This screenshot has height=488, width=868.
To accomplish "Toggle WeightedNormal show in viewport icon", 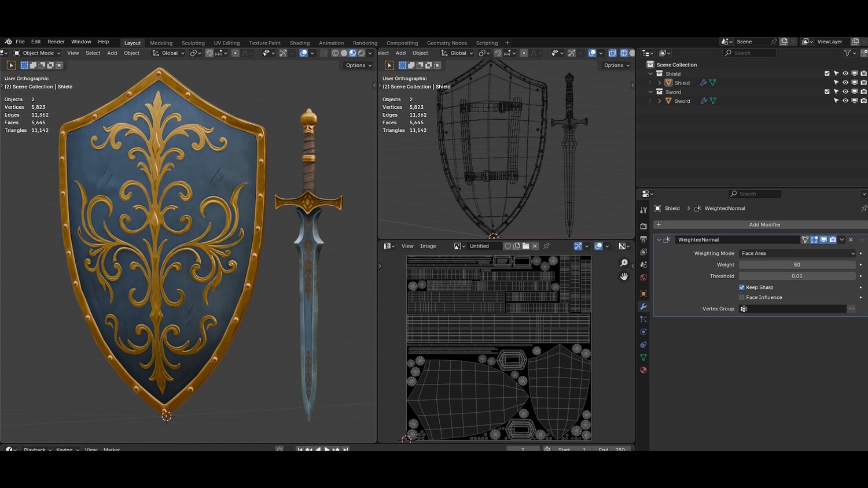I will tap(823, 240).
